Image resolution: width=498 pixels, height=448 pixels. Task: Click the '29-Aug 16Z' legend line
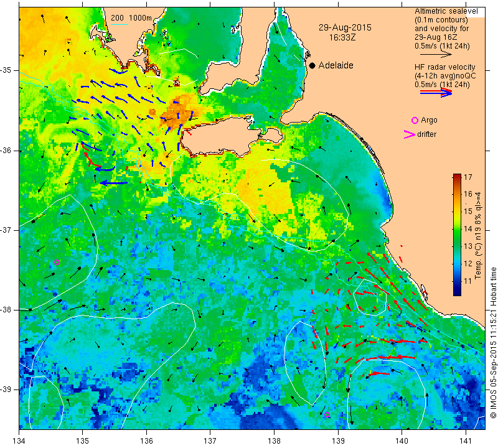click(x=436, y=37)
